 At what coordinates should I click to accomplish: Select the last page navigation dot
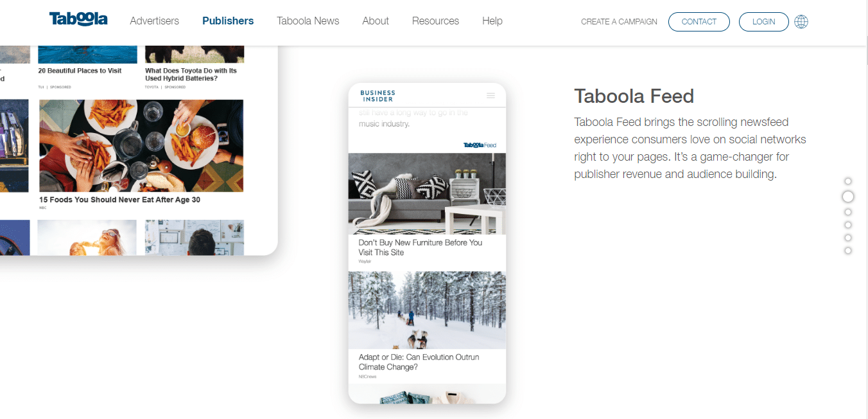tap(848, 251)
